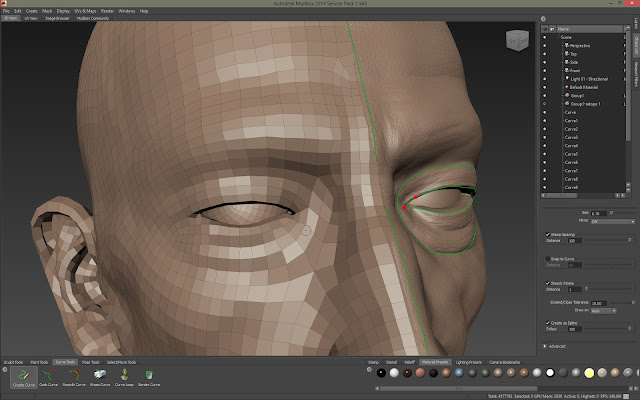Enable the Snap to Curve checkbox

(x=546, y=258)
